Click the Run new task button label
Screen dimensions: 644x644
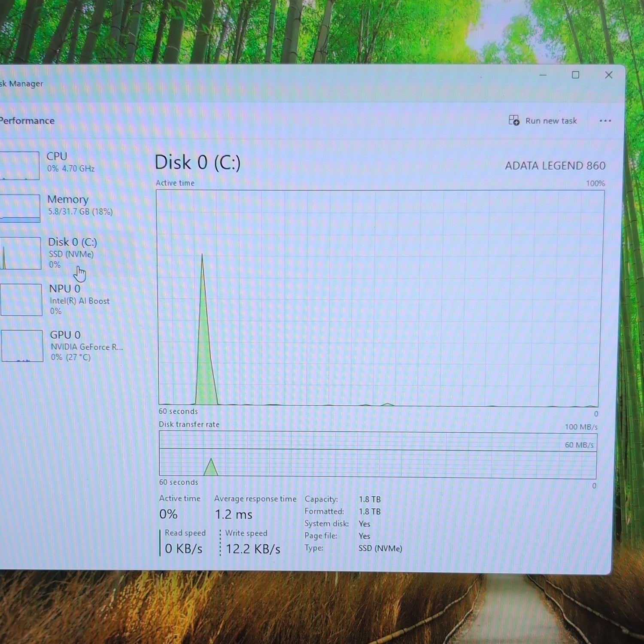coord(551,121)
